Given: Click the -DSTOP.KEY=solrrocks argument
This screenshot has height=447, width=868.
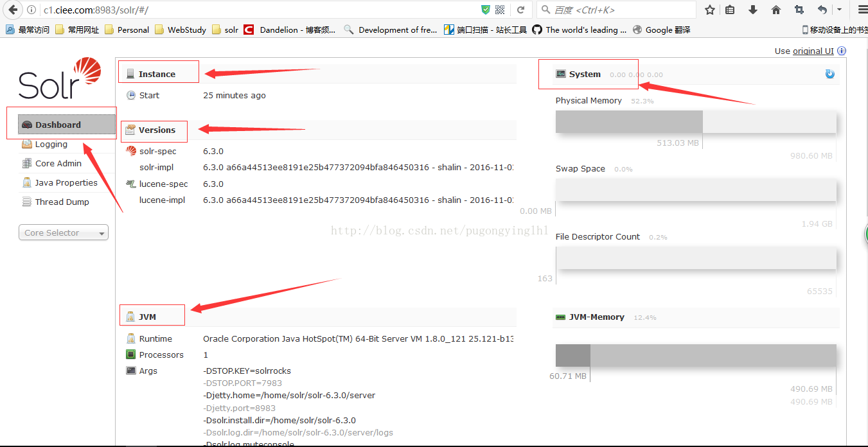Looking at the screenshot, I should click(247, 371).
